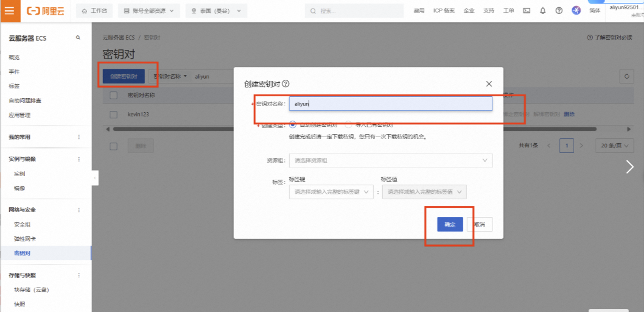Select the 导入已有密钥对 radio button
Image resolution: width=644 pixels, height=312 pixels.
click(349, 124)
